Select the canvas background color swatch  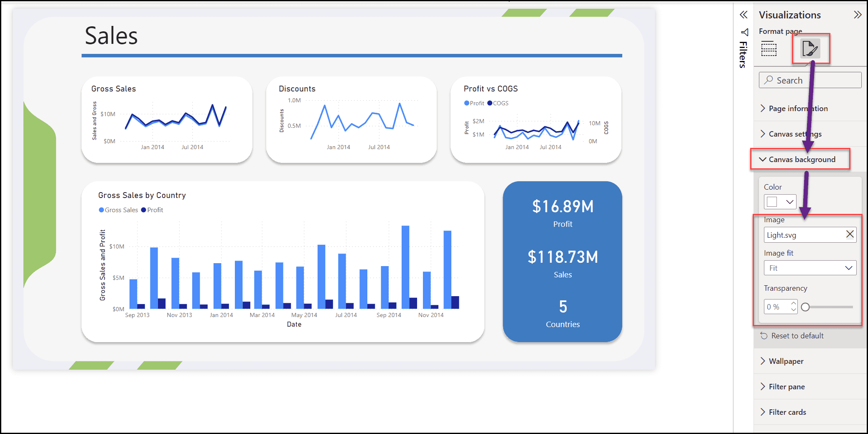pyautogui.click(x=771, y=201)
